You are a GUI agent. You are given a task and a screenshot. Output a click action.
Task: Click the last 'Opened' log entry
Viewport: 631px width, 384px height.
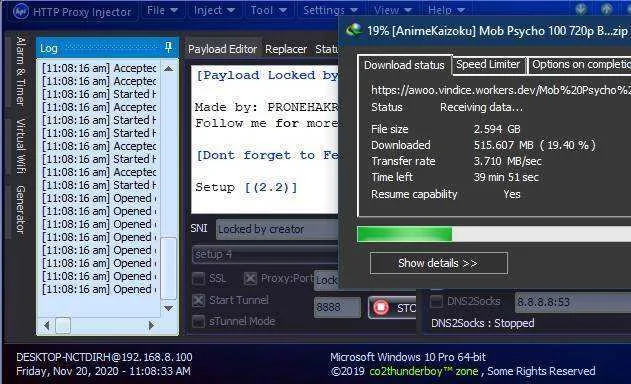click(99, 289)
